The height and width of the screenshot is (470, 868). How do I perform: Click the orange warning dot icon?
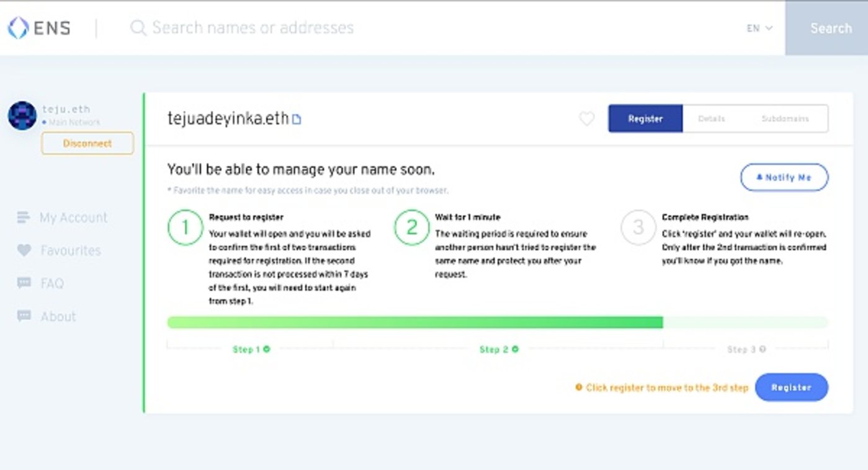[x=579, y=387]
